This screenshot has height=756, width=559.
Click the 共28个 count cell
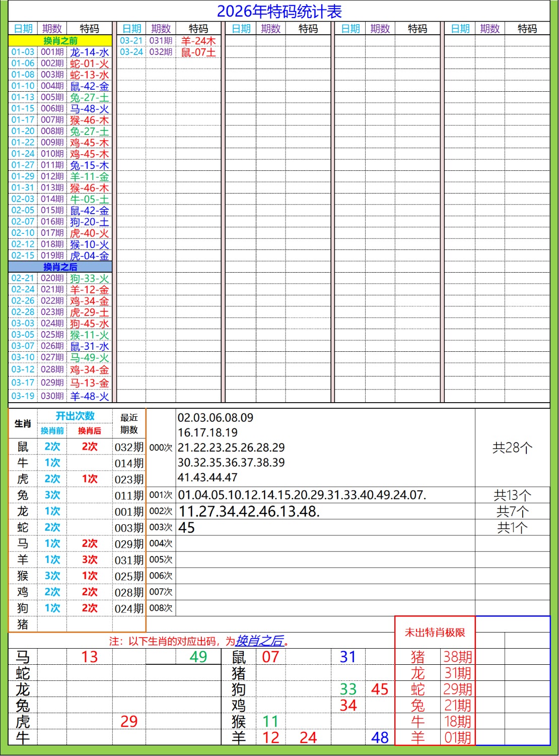512,448
